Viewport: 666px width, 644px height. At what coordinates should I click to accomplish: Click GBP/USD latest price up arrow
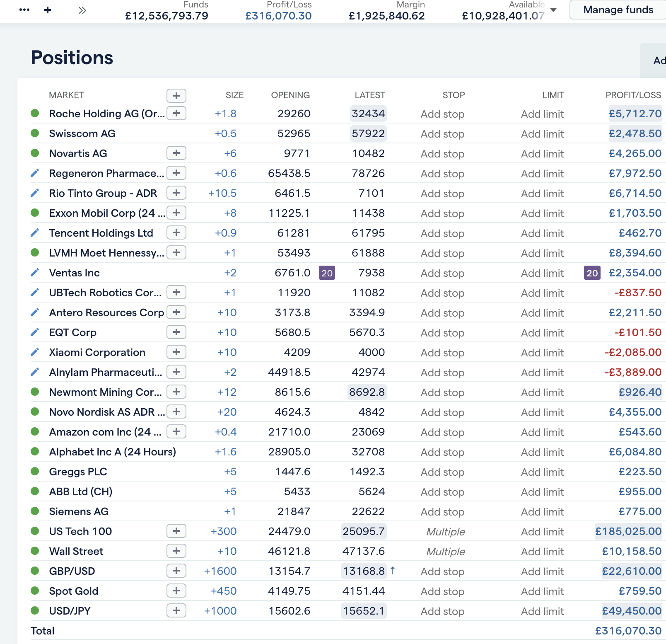393,571
